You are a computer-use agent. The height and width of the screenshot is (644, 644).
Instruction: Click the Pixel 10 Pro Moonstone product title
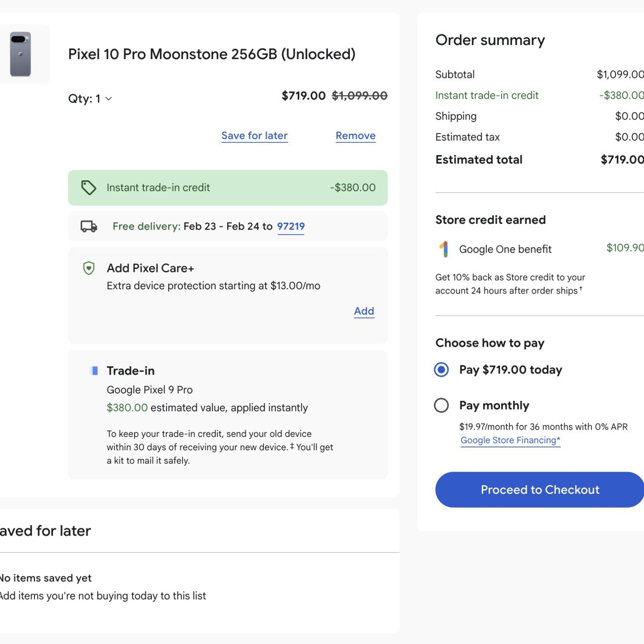(x=211, y=54)
